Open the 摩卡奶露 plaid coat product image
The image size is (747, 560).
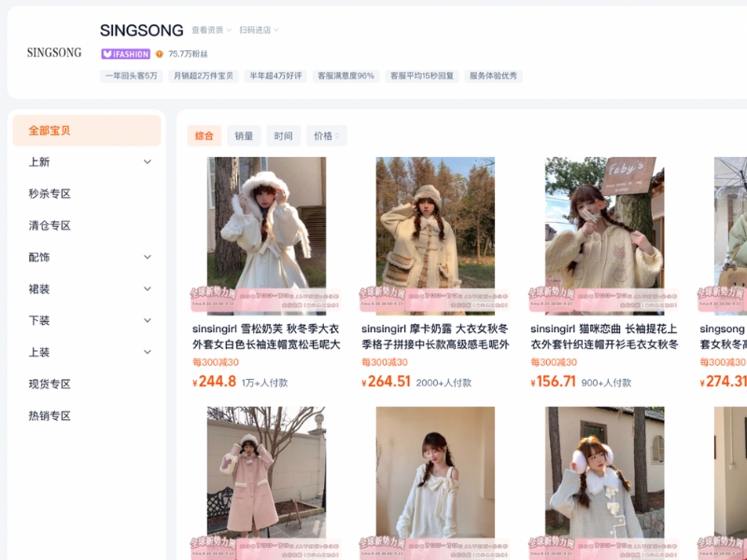(435, 236)
